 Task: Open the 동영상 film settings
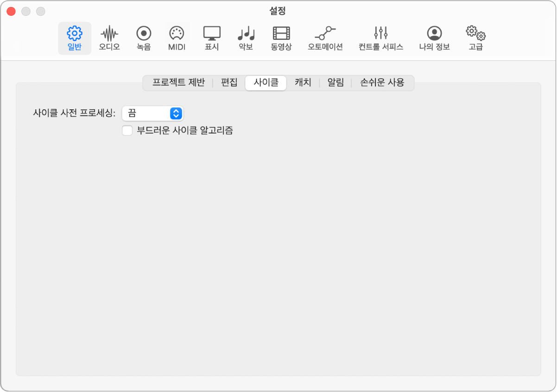pyautogui.click(x=281, y=38)
